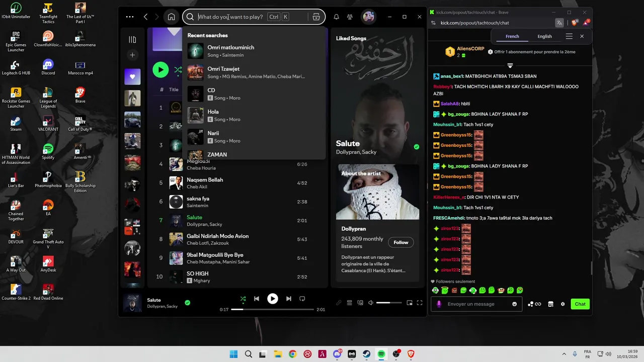Show hidden system tray icons chevron
The height and width of the screenshot is (362, 644).
click(x=563, y=354)
